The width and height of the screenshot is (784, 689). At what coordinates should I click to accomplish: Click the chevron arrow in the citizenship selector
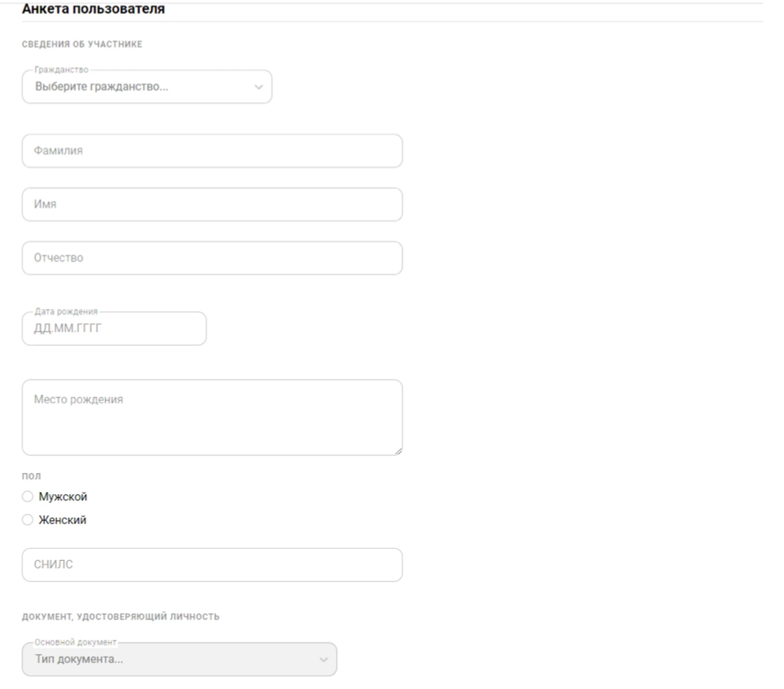click(x=259, y=87)
